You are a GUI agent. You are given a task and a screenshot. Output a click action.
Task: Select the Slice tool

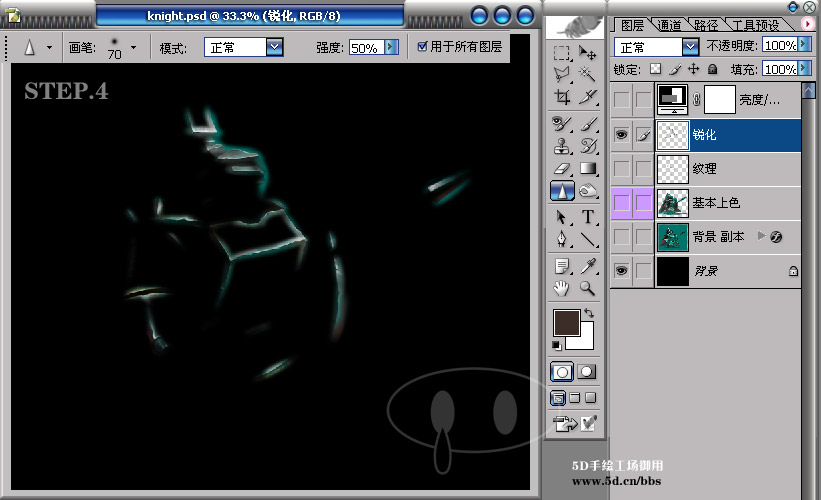pyautogui.click(x=587, y=97)
